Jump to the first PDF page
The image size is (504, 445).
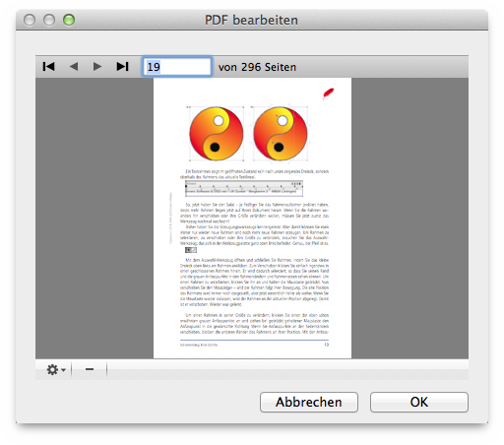click(48, 67)
